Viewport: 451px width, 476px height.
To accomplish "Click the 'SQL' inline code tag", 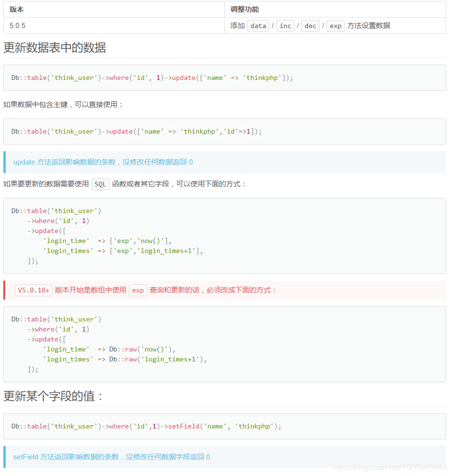I will coord(100,184).
